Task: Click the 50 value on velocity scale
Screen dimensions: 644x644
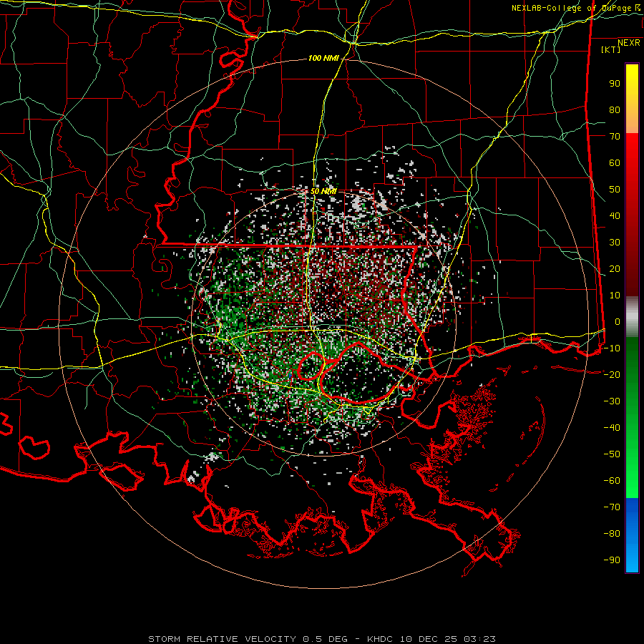Action: (615, 190)
